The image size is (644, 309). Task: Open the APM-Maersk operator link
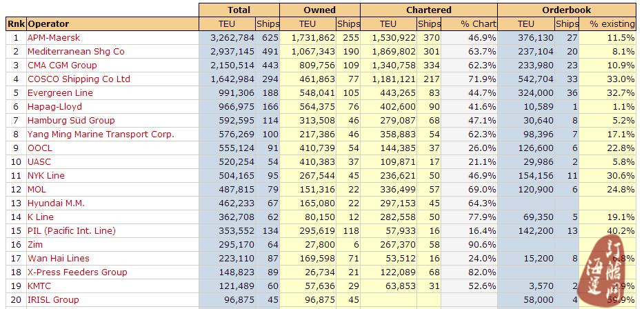click(54, 38)
